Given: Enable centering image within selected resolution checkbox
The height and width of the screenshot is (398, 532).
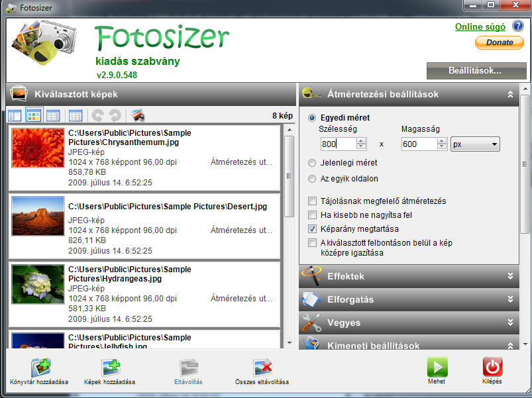Looking at the screenshot, I should (312, 243).
